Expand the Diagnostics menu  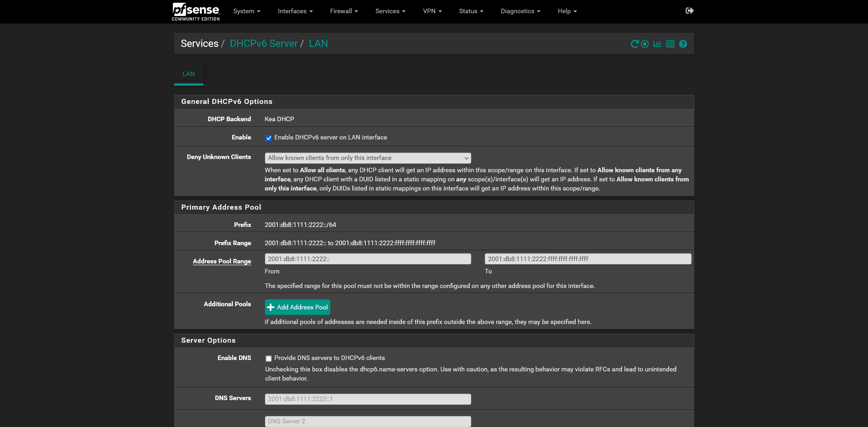pyautogui.click(x=520, y=11)
